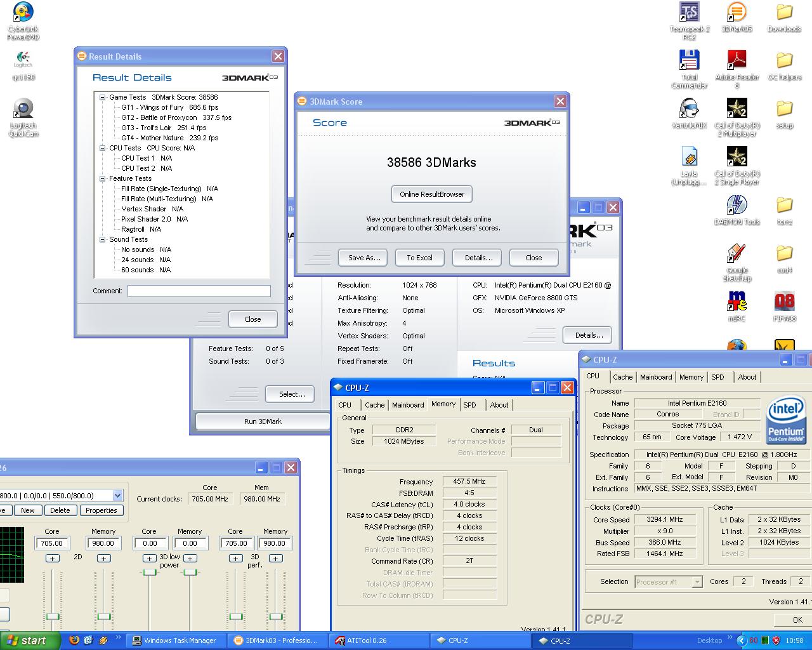Image resolution: width=812 pixels, height=650 pixels.
Task: Start Call of Duty 2 Single Player shortcut
Action: [737, 166]
